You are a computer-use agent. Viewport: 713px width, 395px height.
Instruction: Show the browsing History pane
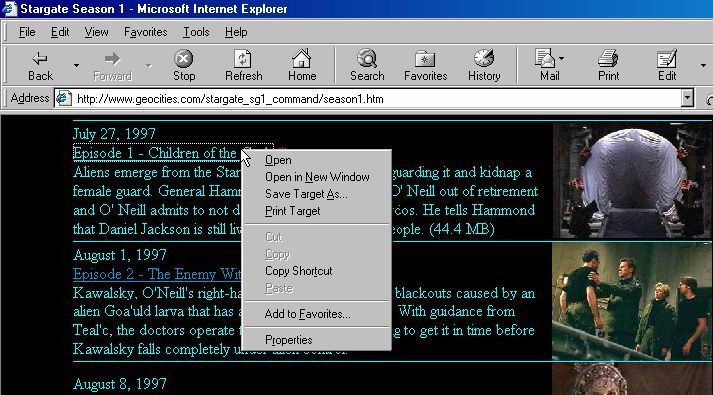click(484, 66)
